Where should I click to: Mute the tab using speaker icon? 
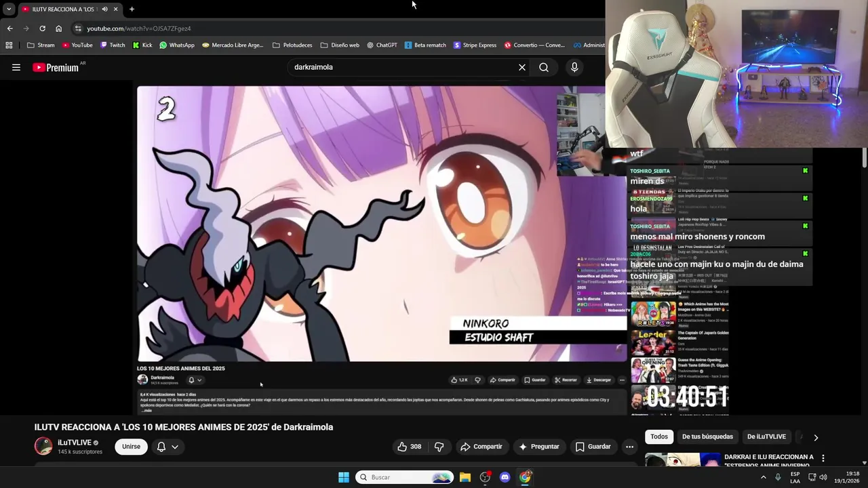(104, 9)
